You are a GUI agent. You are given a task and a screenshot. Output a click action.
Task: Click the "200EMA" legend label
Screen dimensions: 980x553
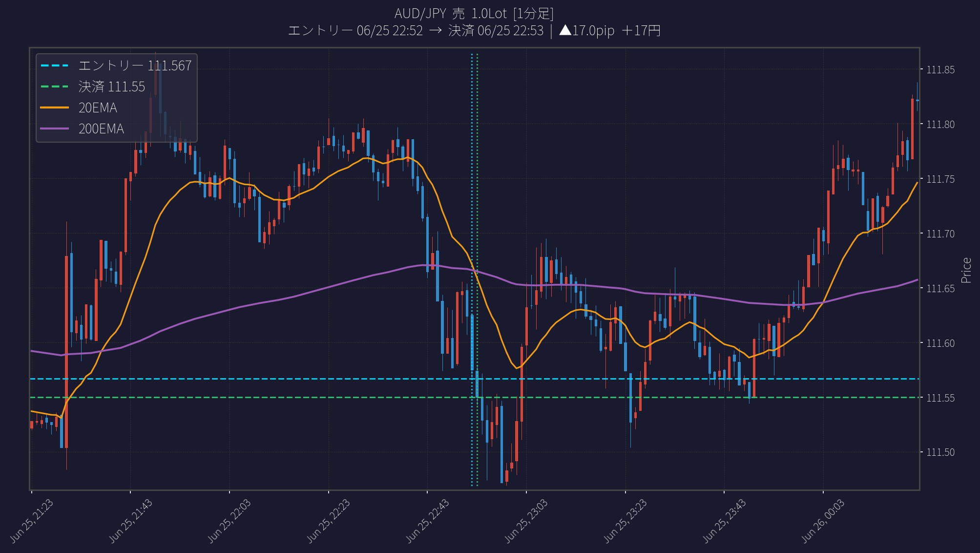click(x=101, y=128)
